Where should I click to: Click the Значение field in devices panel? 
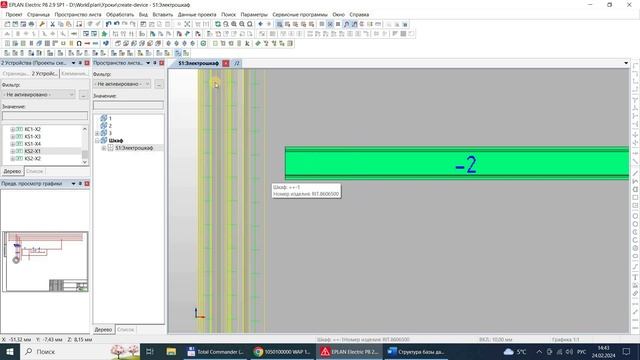click(45, 116)
